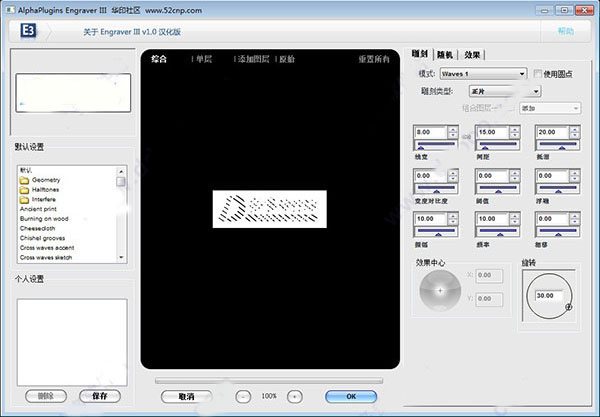Select the Cross waves sketch preset
Image resolution: width=600 pixels, height=417 pixels.
46,257
